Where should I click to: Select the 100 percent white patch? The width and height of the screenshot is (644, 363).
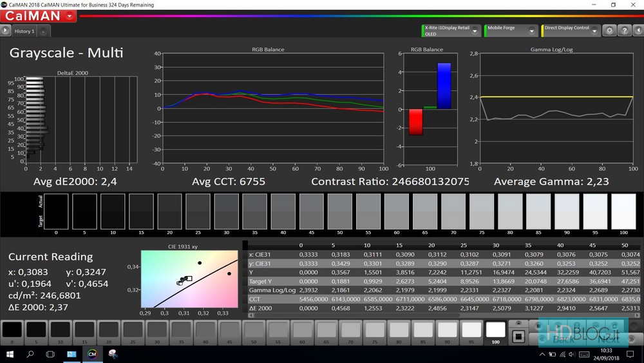click(x=495, y=331)
